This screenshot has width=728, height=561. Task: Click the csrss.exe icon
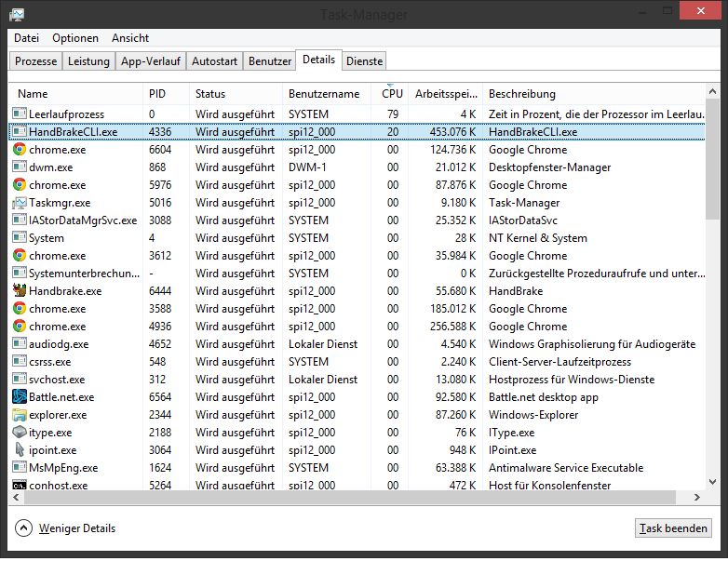point(20,361)
